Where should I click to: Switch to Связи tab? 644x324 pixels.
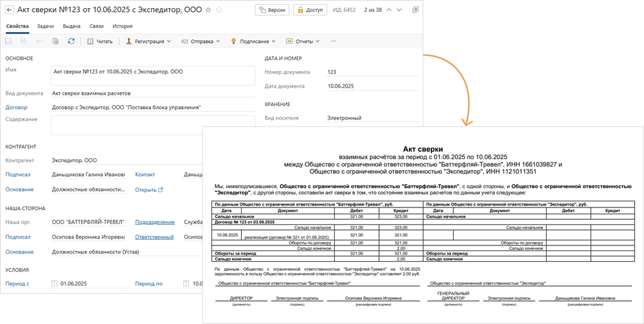pos(97,26)
